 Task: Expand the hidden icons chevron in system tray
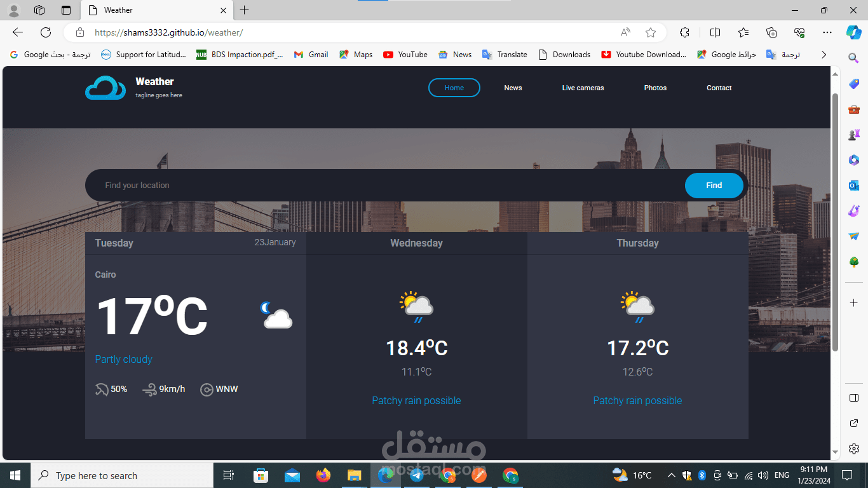pyautogui.click(x=671, y=475)
